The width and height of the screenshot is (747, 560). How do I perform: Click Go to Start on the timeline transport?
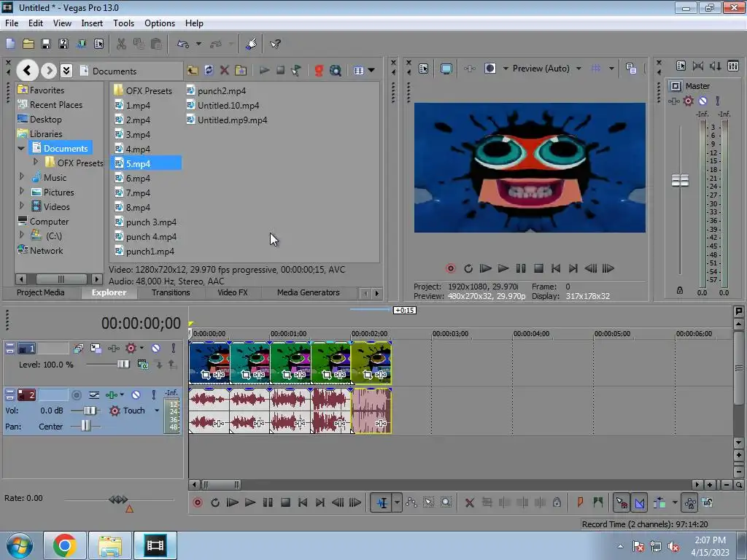[x=303, y=503]
